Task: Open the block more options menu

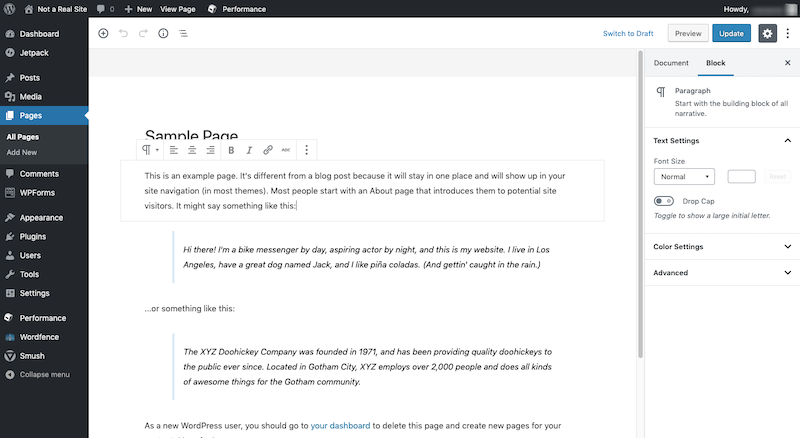Action: [306, 150]
